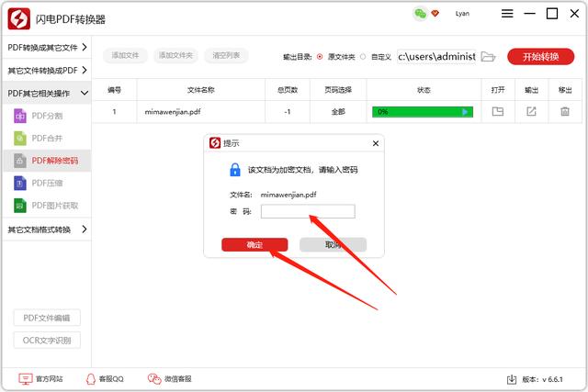Image resolution: width=588 pixels, height=392 pixels.
Task: Open the title bar hamburger menu
Action: click(508, 14)
